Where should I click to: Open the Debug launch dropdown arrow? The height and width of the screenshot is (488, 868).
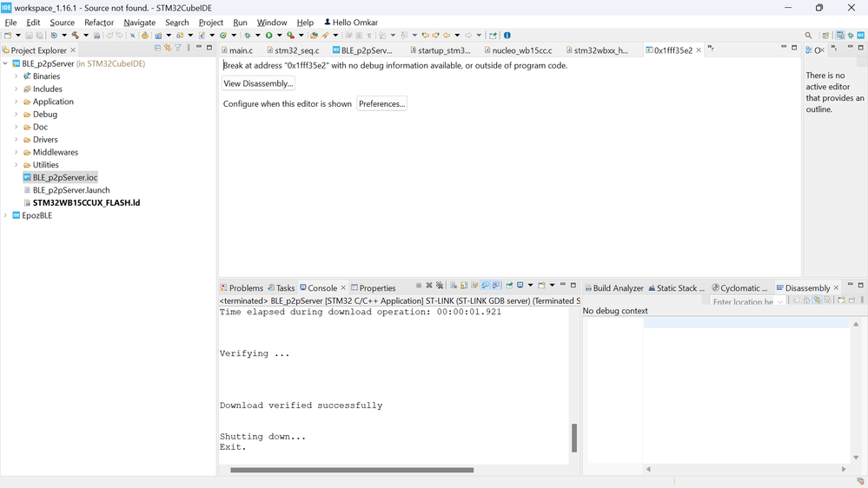257,36
